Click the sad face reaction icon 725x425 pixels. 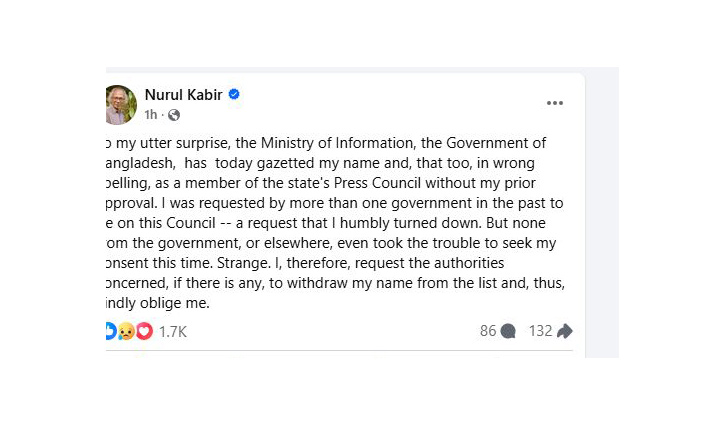pos(126,331)
